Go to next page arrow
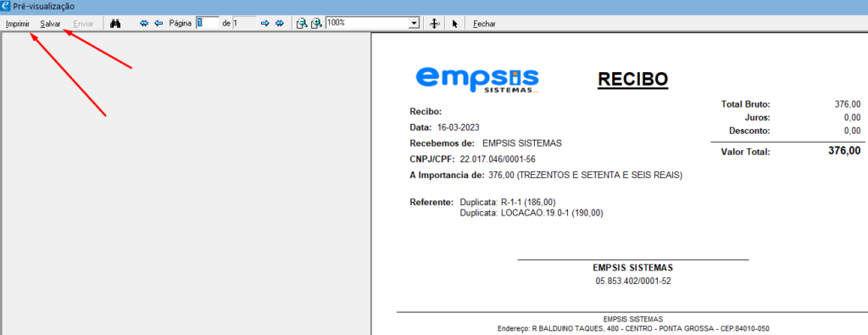Viewport: 868px width, 335px height. (264, 23)
